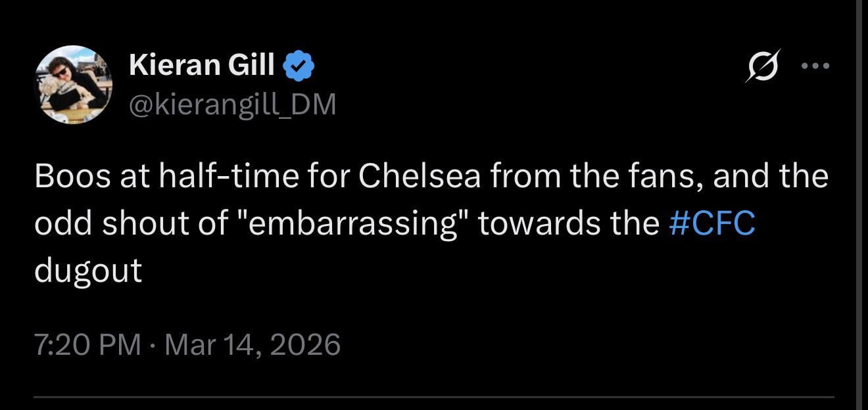The width and height of the screenshot is (868, 410).
Task: Click the 7:20 PM timestamp
Action: 87,344
